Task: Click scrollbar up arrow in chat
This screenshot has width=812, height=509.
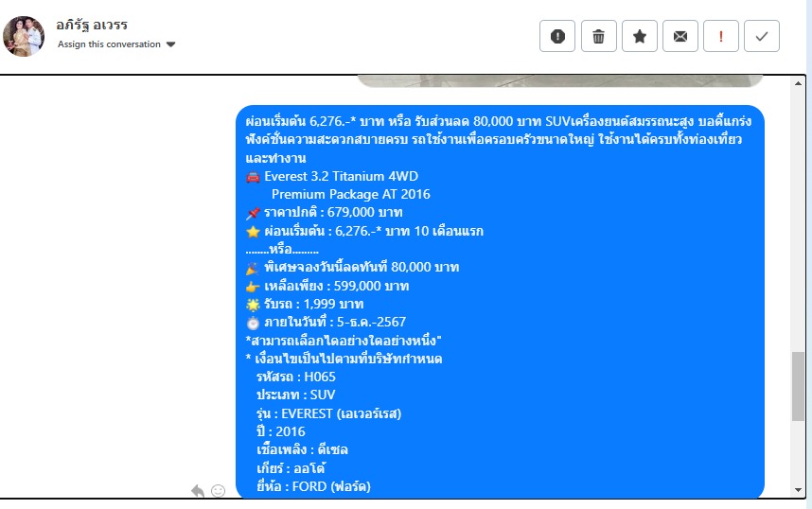Action: tap(798, 83)
